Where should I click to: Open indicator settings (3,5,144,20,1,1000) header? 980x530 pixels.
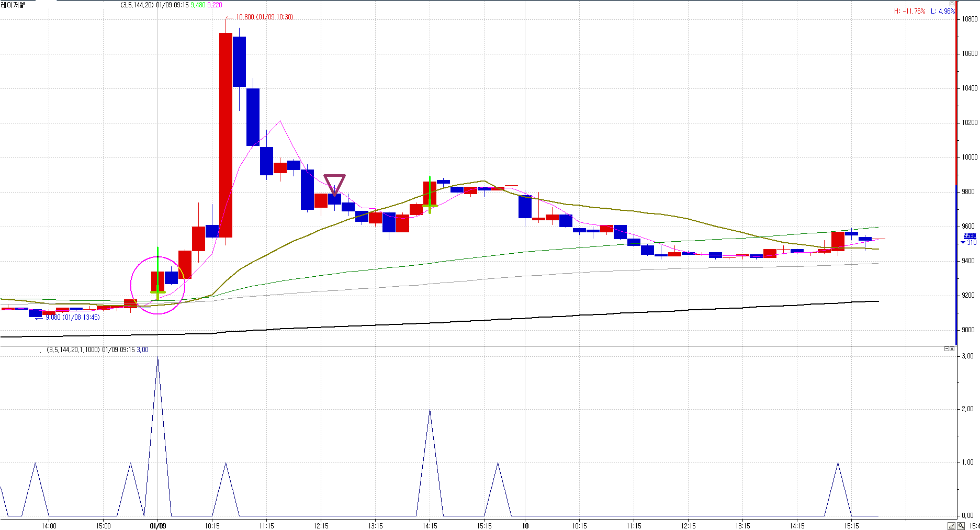coord(73,349)
